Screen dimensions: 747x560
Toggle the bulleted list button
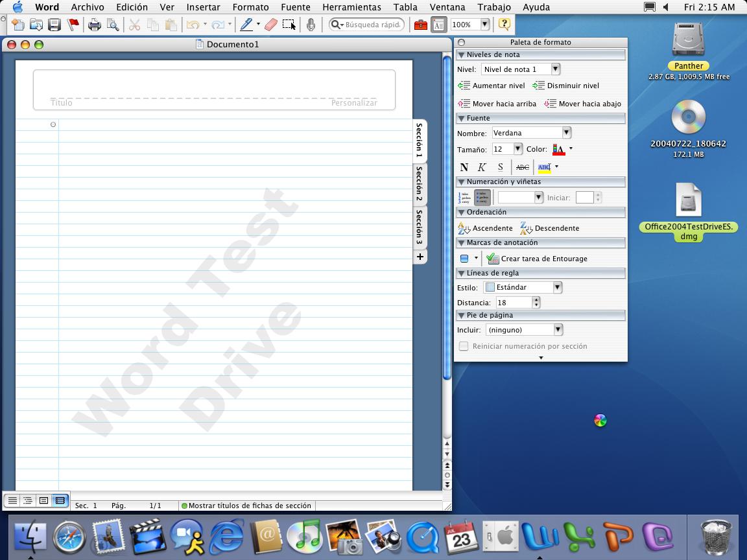coord(482,198)
